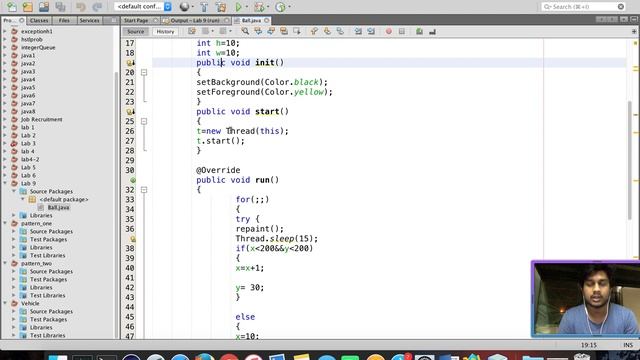Viewport: 640px width, 360px height.
Task: Collapse the Source Packages node under Lab 9
Action: (14, 191)
